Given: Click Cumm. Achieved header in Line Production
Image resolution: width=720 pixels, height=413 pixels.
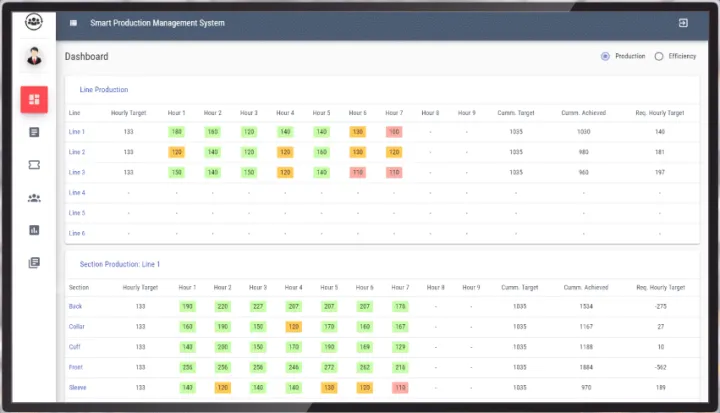Looking at the screenshot, I should [x=584, y=113].
